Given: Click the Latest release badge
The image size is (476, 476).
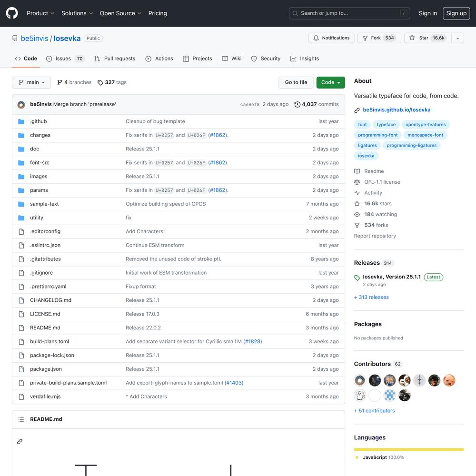Looking at the screenshot, I should tap(433, 277).
